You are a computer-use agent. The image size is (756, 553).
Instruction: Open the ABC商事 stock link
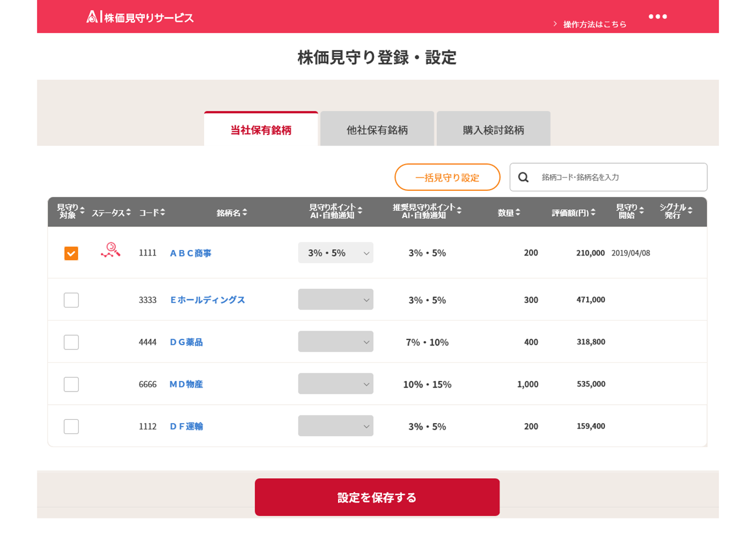point(190,253)
